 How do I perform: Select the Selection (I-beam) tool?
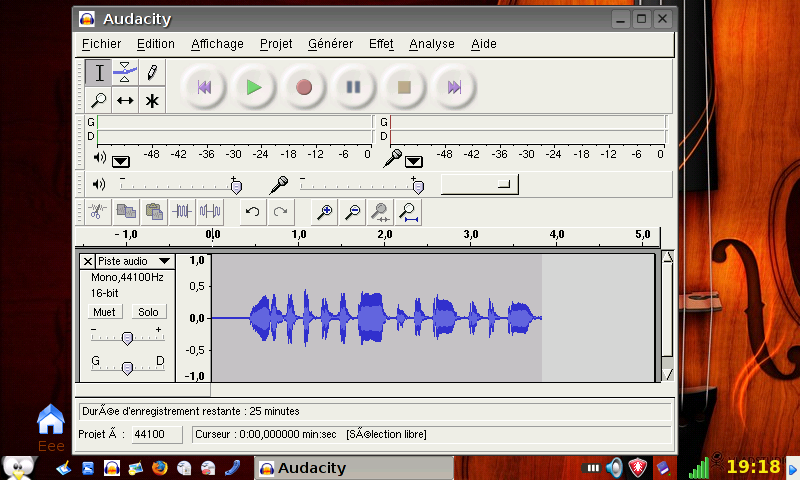click(99, 73)
